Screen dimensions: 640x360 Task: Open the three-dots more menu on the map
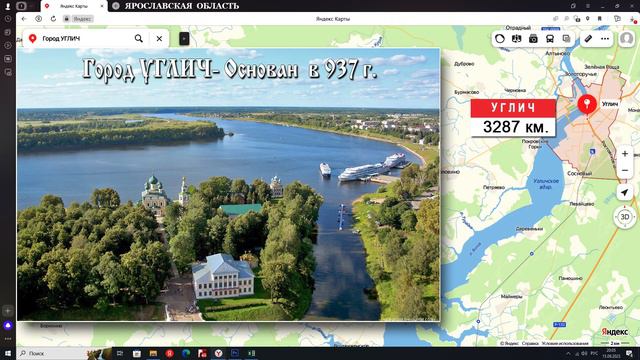605,39
